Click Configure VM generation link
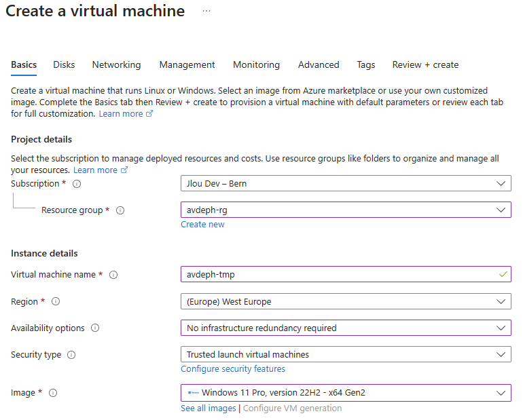This screenshot has height=420, width=523. [x=292, y=408]
